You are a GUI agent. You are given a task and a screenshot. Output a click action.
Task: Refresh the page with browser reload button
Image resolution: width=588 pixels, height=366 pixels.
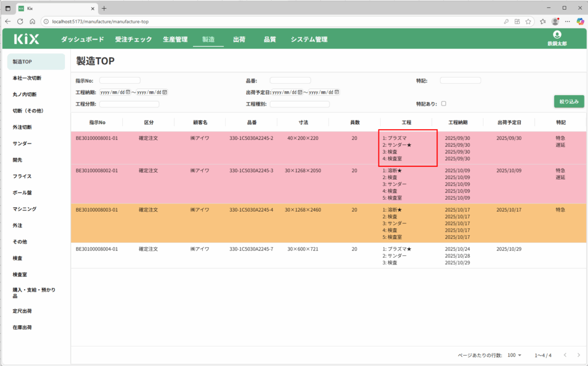pos(20,21)
